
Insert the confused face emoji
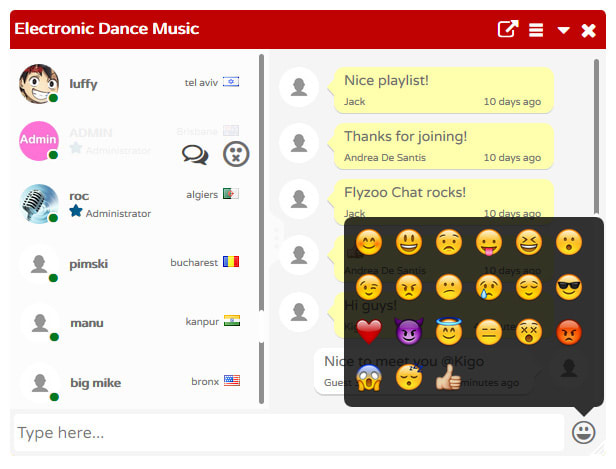pos(449,287)
